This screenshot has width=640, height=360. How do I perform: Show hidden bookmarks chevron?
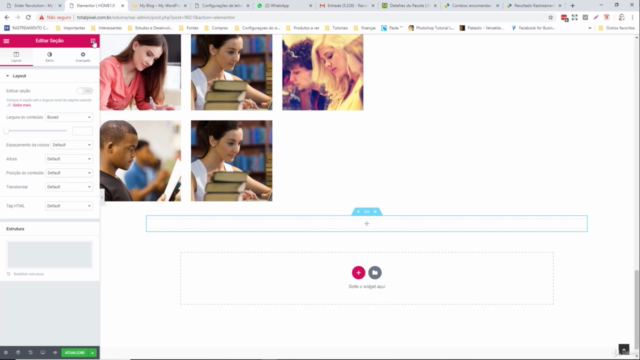click(590, 28)
